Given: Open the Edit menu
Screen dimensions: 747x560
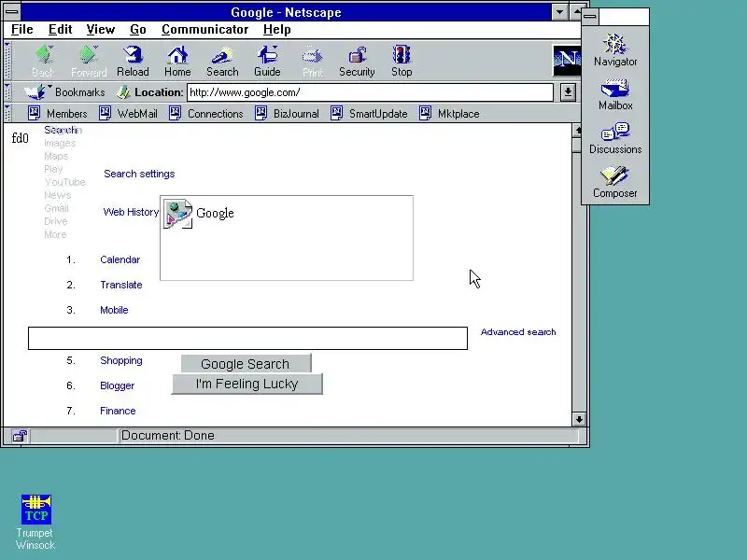Looking at the screenshot, I should [60, 30].
